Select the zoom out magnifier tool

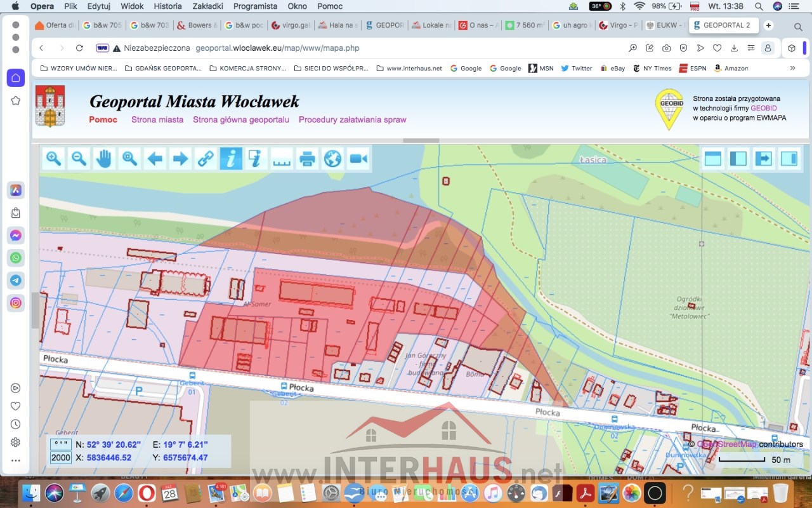[x=79, y=158]
